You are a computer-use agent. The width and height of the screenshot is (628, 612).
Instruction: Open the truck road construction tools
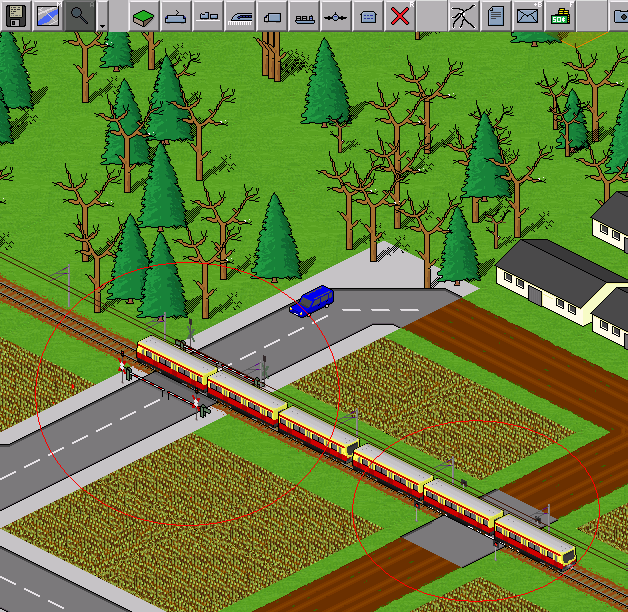(272, 15)
